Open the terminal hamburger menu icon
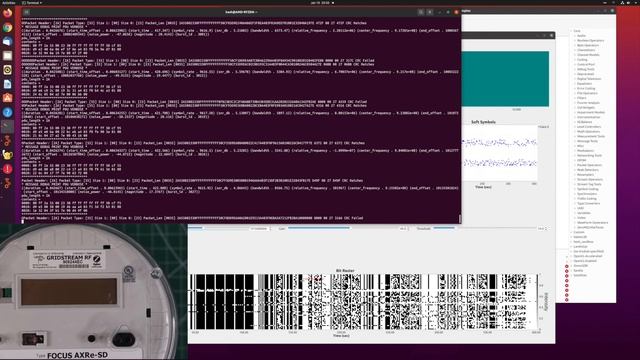Image resolution: width=640 pixels, height=360 pixels. [x=430, y=12]
